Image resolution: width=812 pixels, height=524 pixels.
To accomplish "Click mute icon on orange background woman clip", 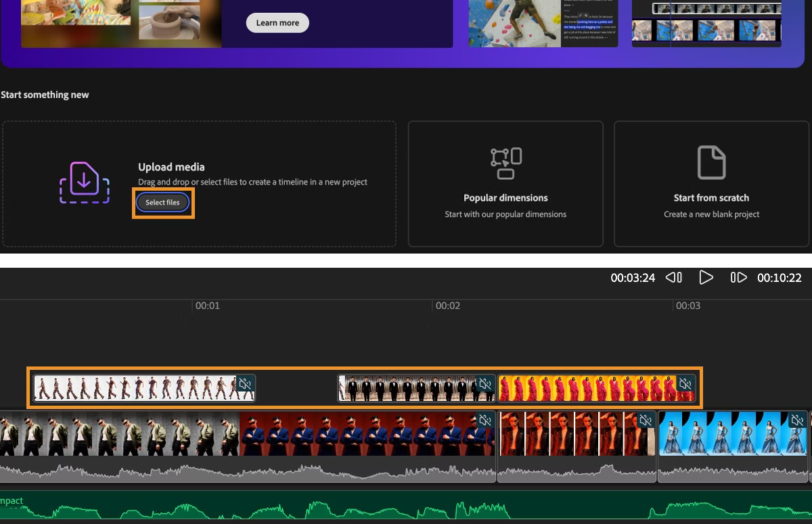I will coord(646,421).
